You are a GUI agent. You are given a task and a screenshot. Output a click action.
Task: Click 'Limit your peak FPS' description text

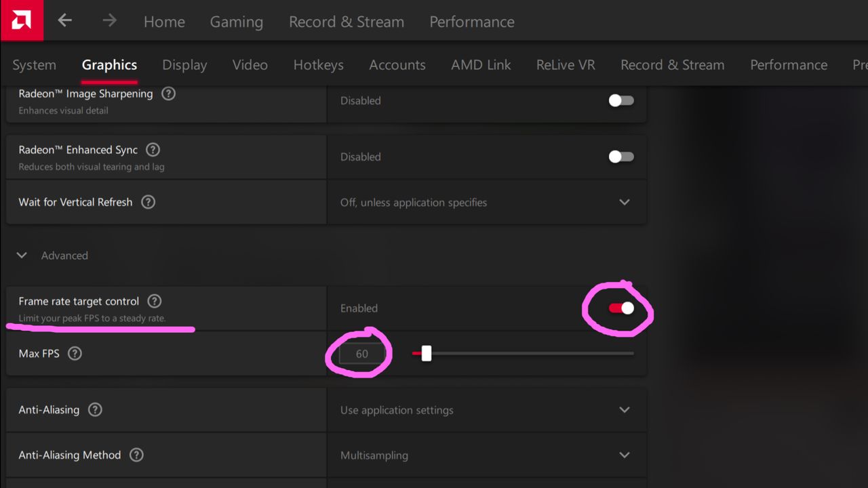92,319
